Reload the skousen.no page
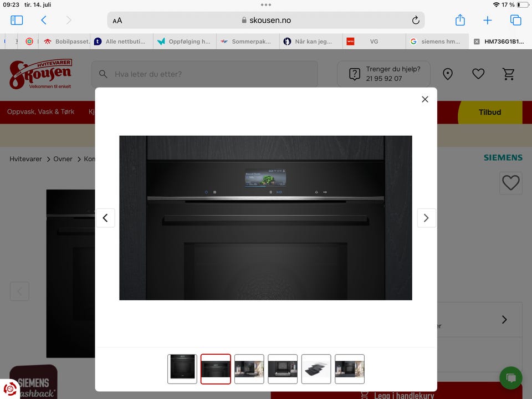The image size is (532, 399). (x=416, y=21)
